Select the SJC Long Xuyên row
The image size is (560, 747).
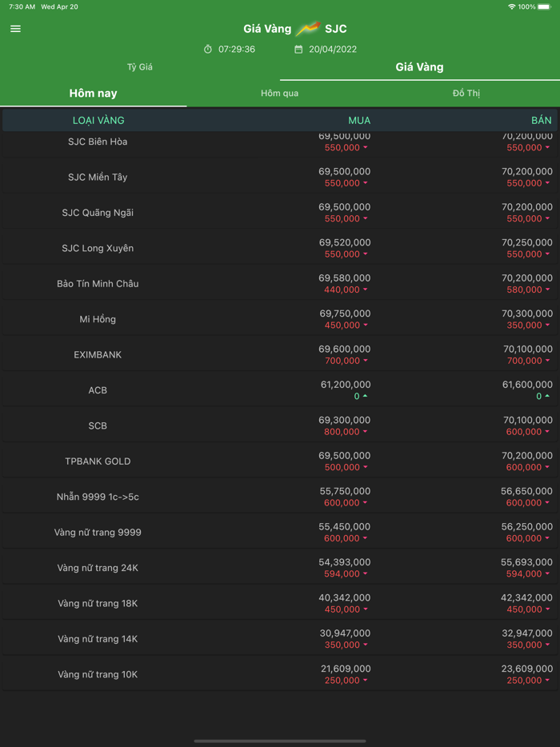[x=280, y=248]
